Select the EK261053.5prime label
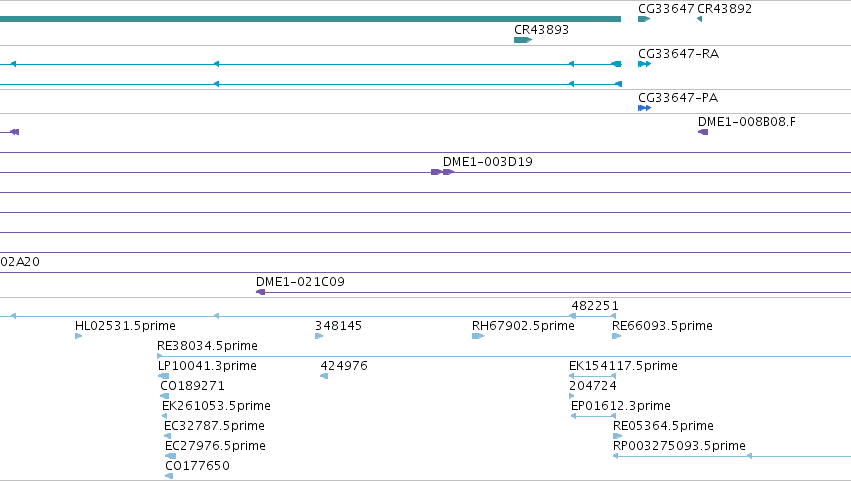Screen dimensions: 851x481 click(216, 406)
